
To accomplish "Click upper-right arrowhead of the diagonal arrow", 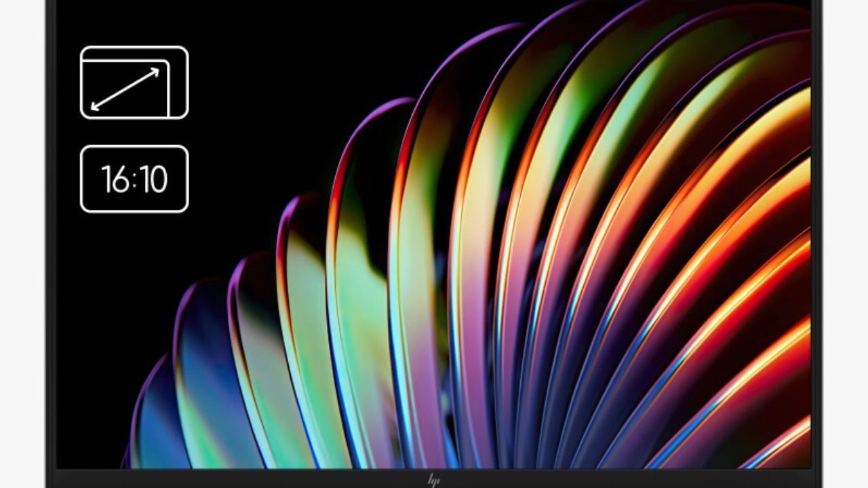I will 155,71.
